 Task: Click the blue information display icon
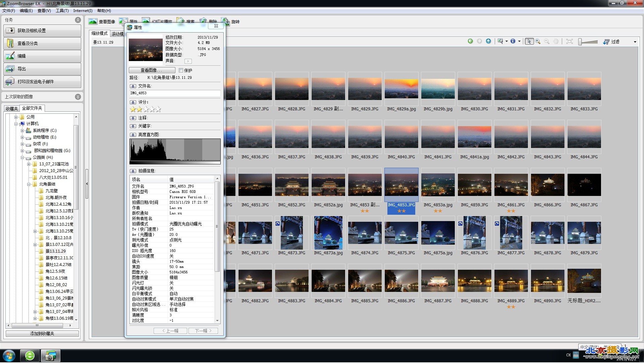click(513, 41)
